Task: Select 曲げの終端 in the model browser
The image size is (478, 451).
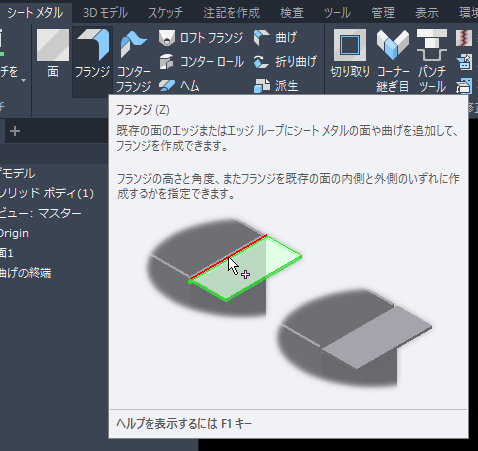Action: (25, 273)
